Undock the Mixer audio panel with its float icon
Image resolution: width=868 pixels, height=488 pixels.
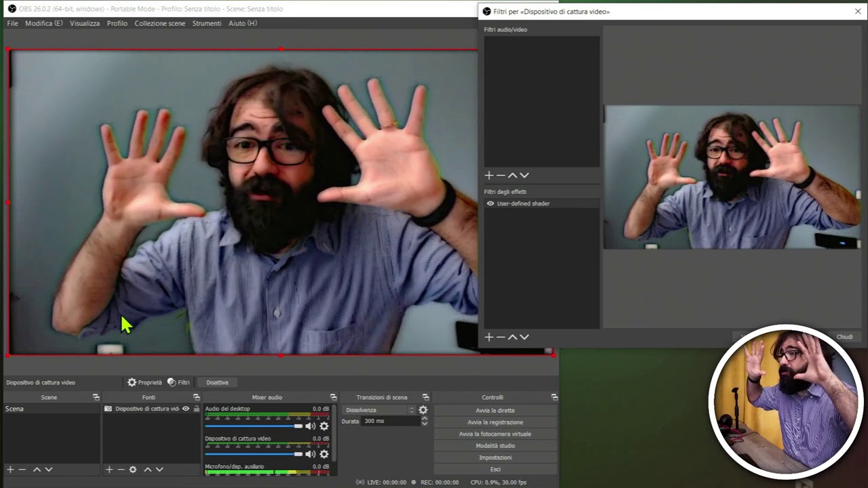click(333, 397)
